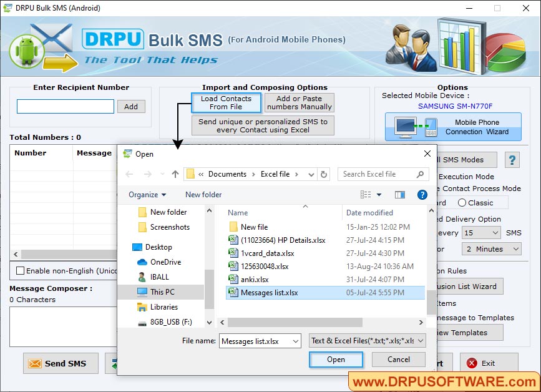The width and height of the screenshot is (541, 392).
Task: Click the Add recipient button
Action: [x=131, y=107]
